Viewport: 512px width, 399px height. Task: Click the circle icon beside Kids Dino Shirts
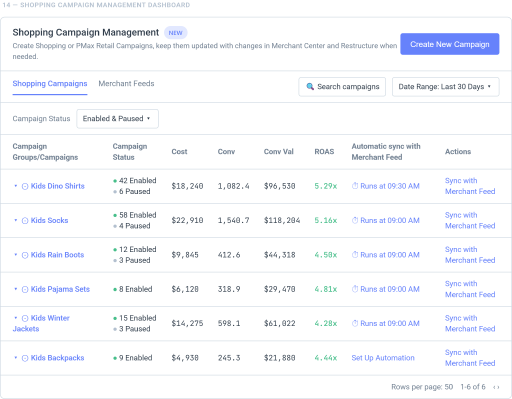[25, 186]
